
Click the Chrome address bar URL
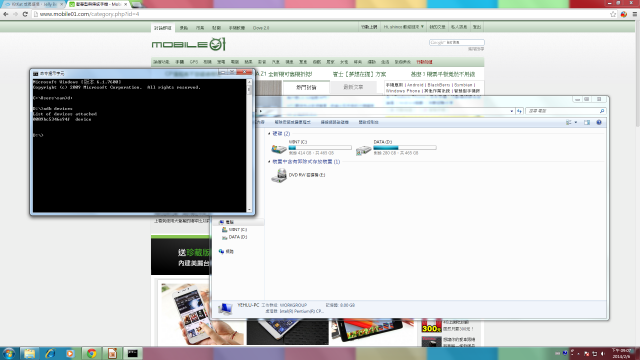click(89, 14)
